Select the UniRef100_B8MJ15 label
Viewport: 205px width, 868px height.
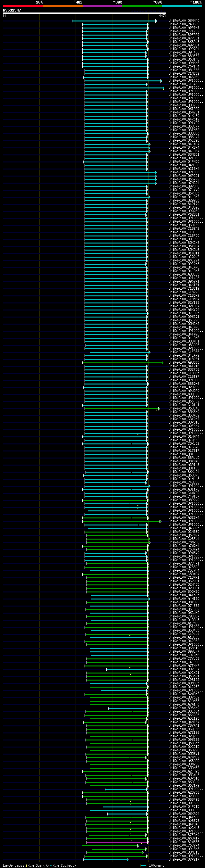point(184,853)
